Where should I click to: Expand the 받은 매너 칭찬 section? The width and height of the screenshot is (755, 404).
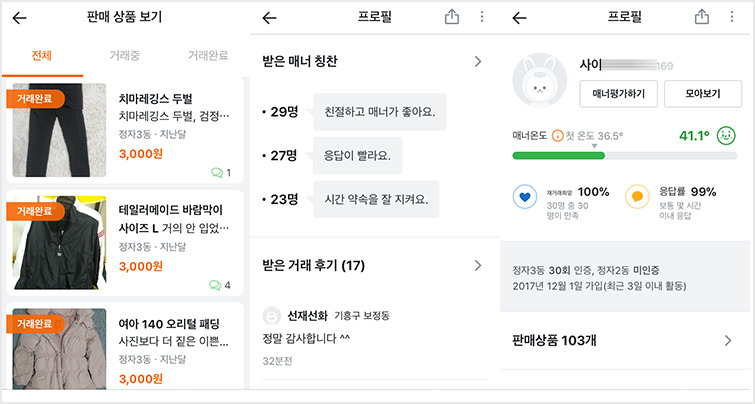[x=478, y=61]
